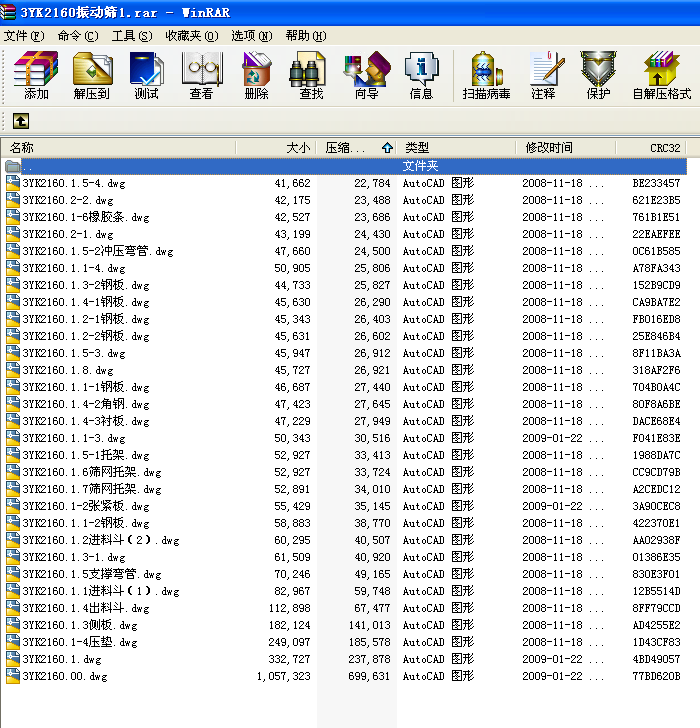Sort by the 修改时间 column header
This screenshot has height=728, width=700.
[566, 148]
